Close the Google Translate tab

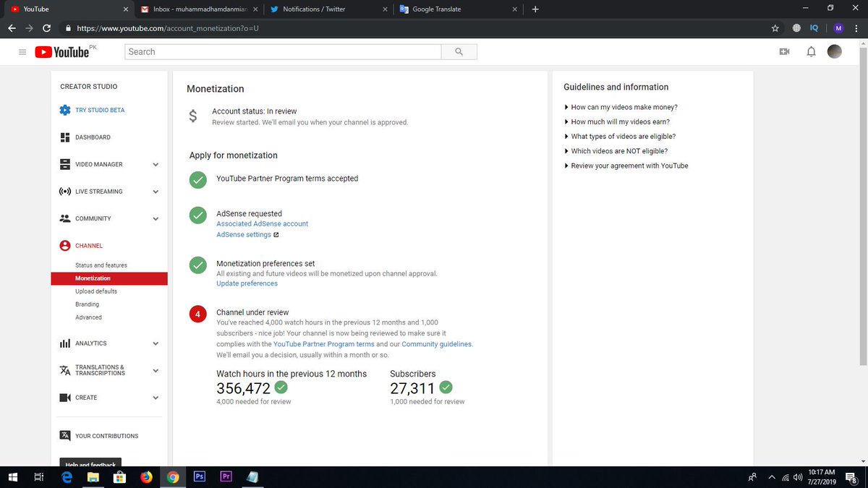(x=514, y=9)
